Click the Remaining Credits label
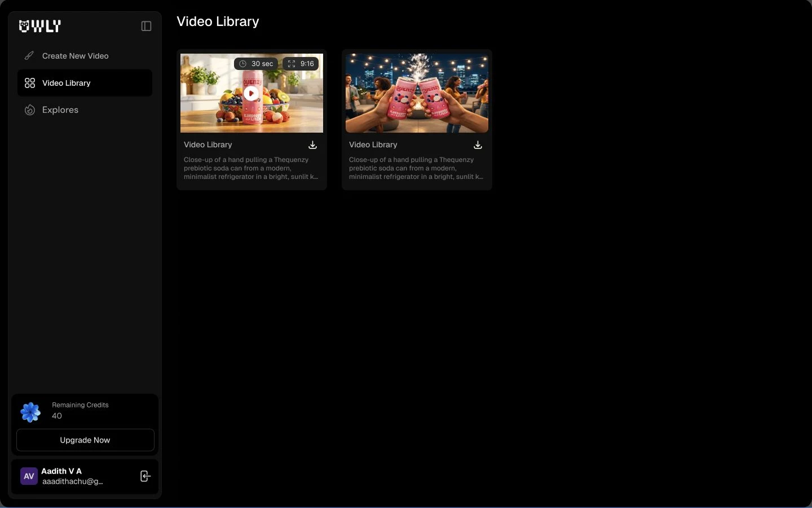Image resolution: width=812 pixels, height=508 pixels. tap(80, 405)
